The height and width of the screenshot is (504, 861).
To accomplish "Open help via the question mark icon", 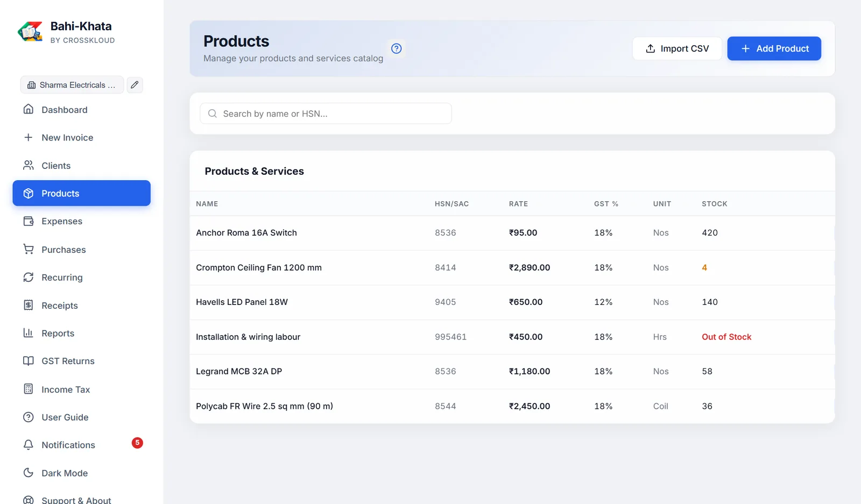I will tap(397, 48).
